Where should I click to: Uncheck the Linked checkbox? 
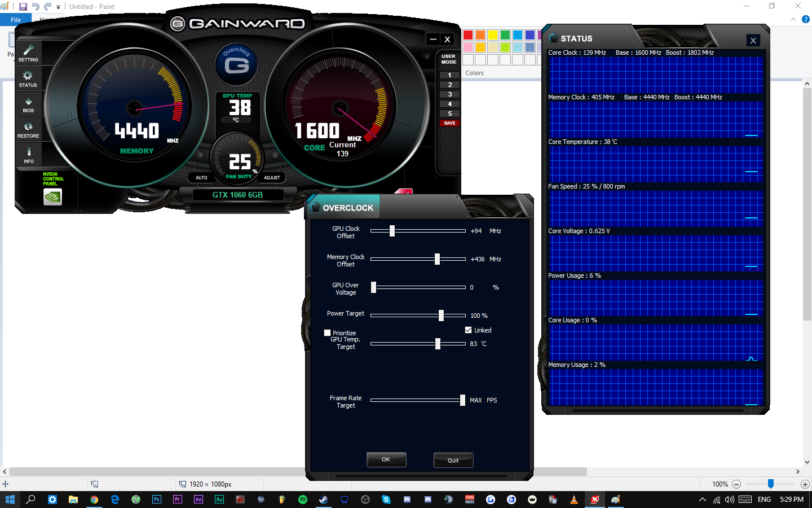click(468, 330)
